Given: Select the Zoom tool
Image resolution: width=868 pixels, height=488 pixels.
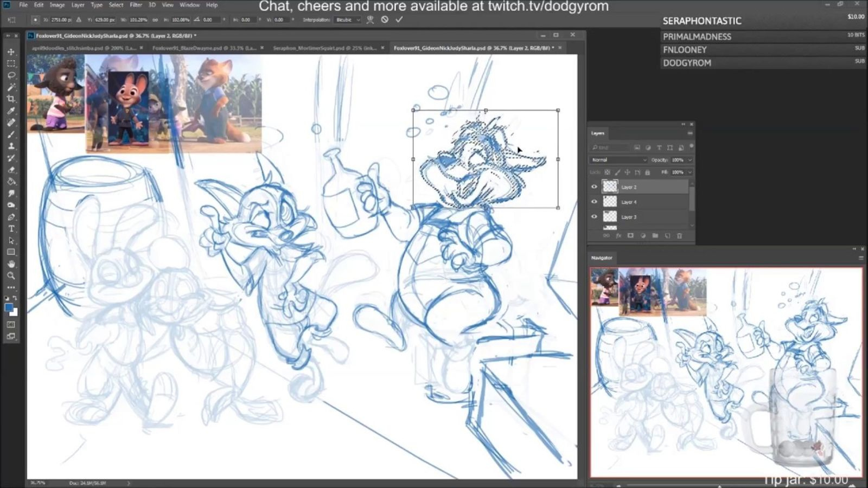Looking at the screenshot, I should [x=11, y=276].
